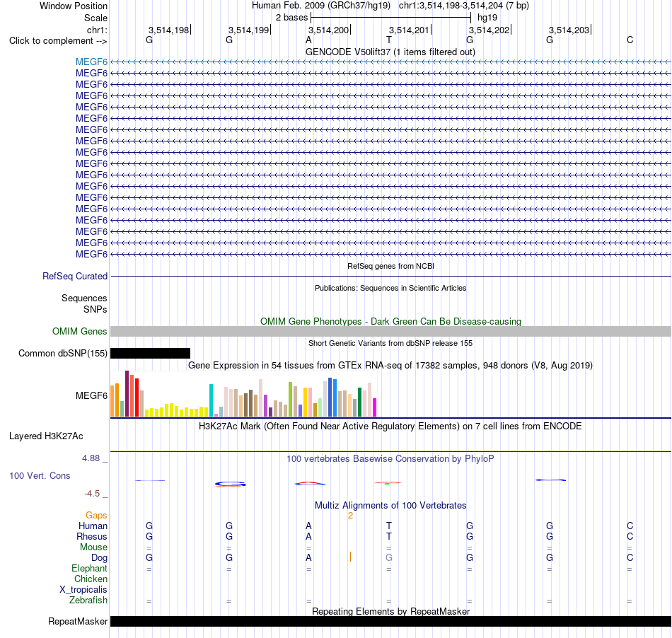This screenshot has height=638, width=672.
Task: Click the Publications Sequences in Scientific Articles title
Action: [x=390, y=288]
